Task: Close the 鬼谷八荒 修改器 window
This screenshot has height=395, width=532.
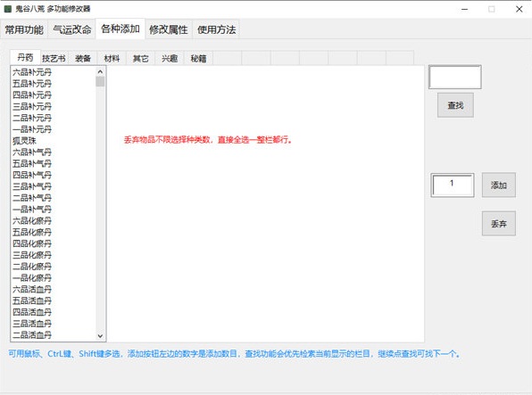Action: pos(520,9)
